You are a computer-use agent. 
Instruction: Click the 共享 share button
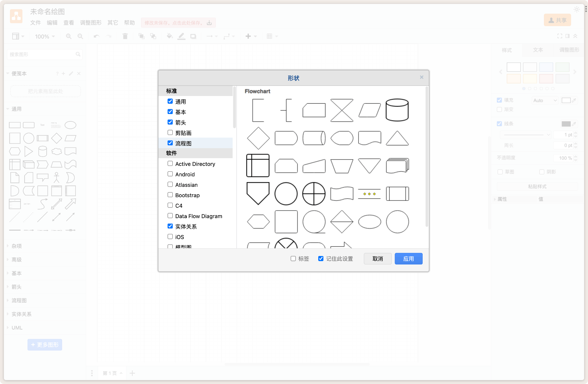(557, 20)
